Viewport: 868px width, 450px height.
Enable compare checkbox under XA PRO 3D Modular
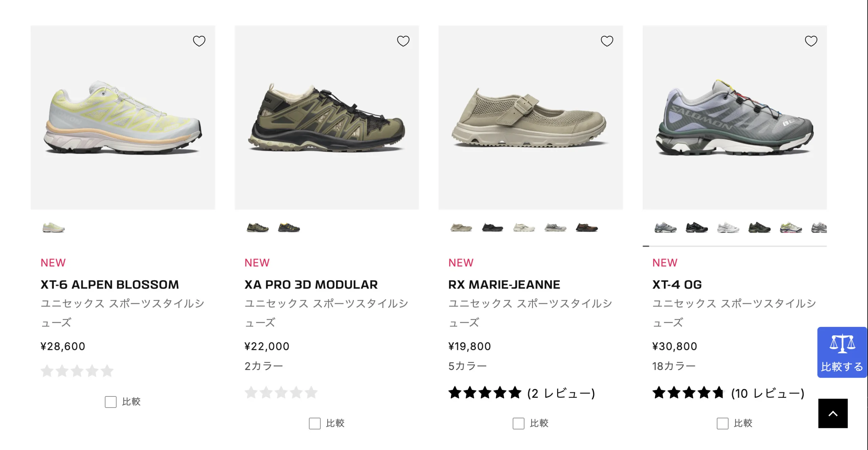315,424
